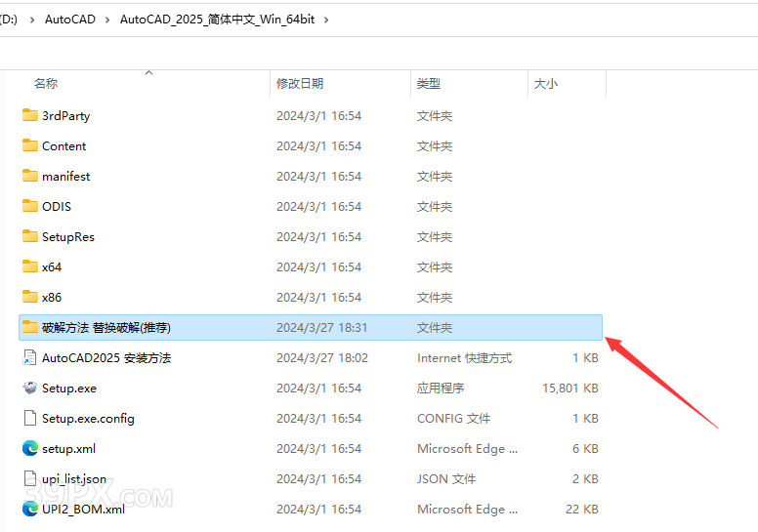Select the upi_list.json file icon

pos(30,478)
